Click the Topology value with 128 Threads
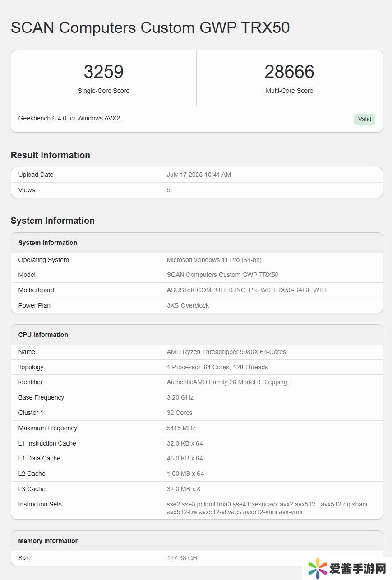Viewport: 392px width, 580px height. coord(217,367)
